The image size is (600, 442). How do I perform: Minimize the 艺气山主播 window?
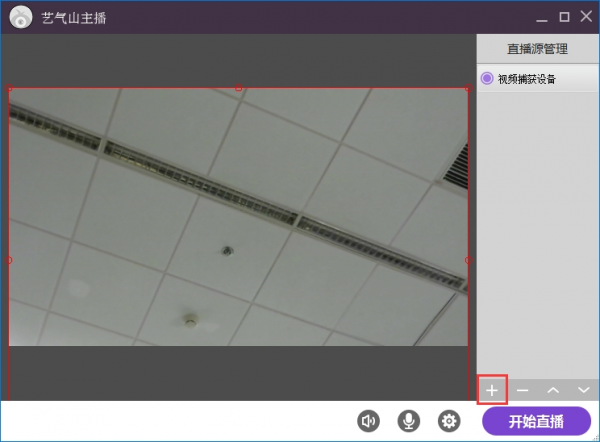pyautogui.click(x=542, y=17)
